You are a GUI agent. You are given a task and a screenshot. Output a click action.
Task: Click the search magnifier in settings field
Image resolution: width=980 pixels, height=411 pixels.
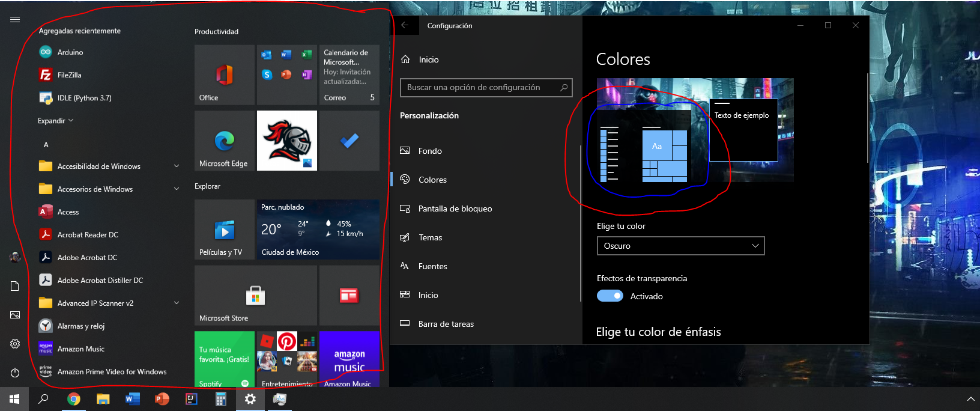tap(564, 88)
